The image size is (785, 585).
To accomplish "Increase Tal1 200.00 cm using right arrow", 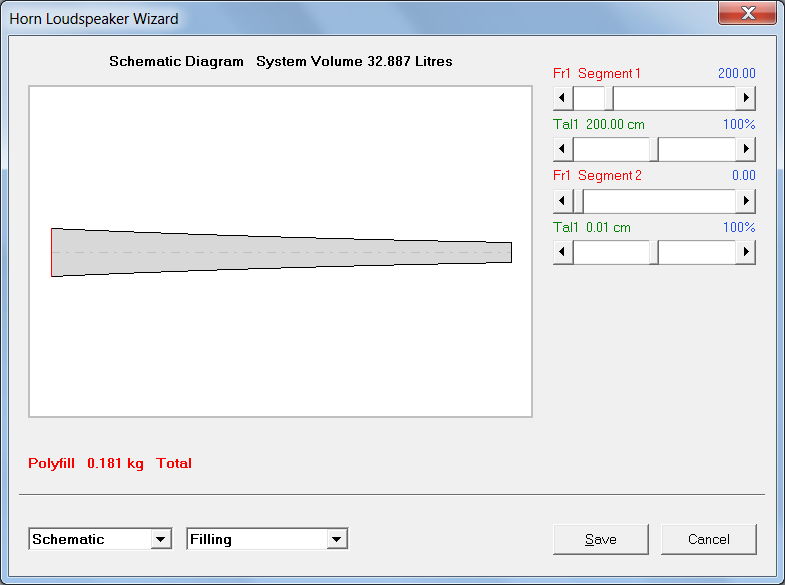I will pyautogui.click(x=745, y=149).
